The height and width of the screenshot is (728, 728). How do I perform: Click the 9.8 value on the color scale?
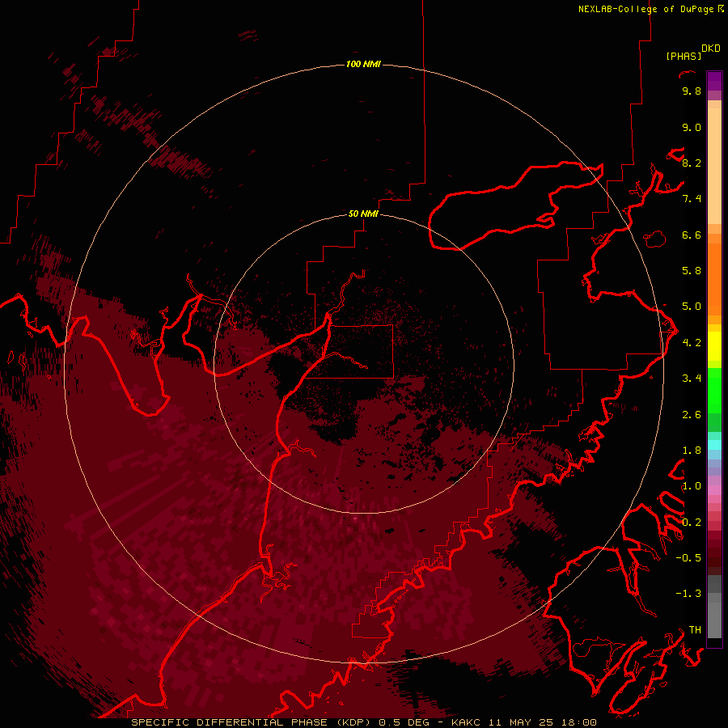(692, 91)
